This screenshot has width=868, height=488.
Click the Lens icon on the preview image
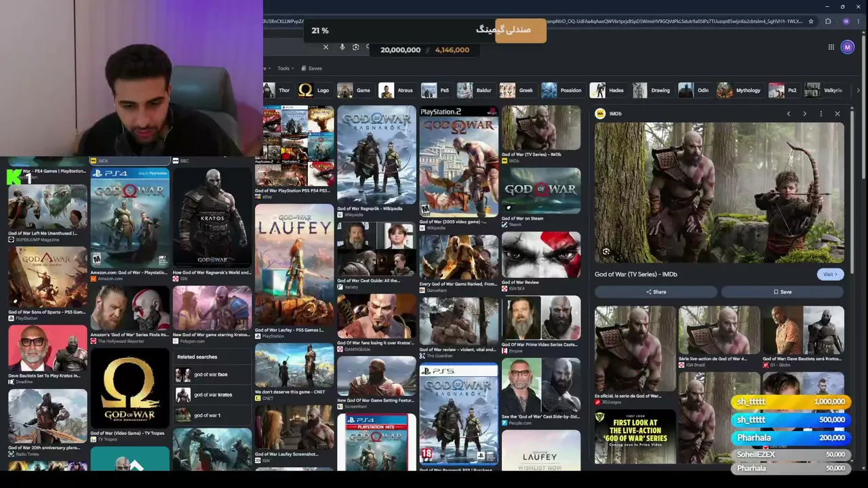click(x=606, y=252)
